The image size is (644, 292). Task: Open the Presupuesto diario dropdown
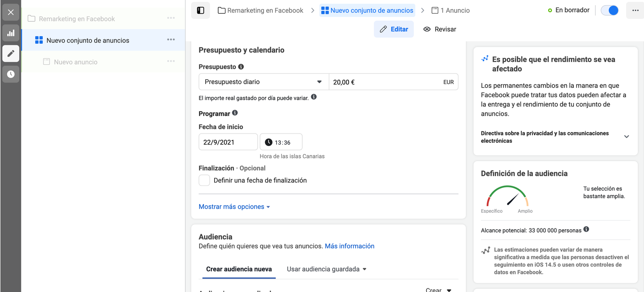(x=264, y=82)
